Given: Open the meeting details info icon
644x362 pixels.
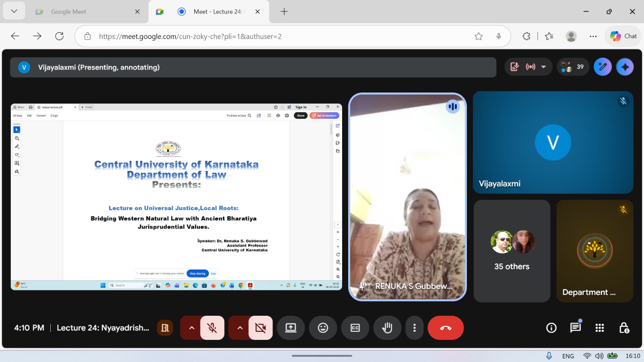Looking at the screenshot, I should tap(551, 328).
